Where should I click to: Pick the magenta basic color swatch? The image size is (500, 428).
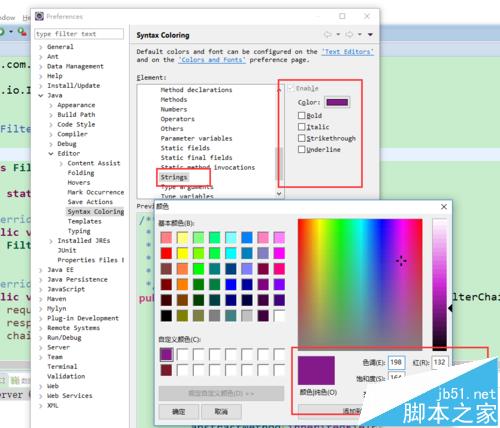point(279,253)
